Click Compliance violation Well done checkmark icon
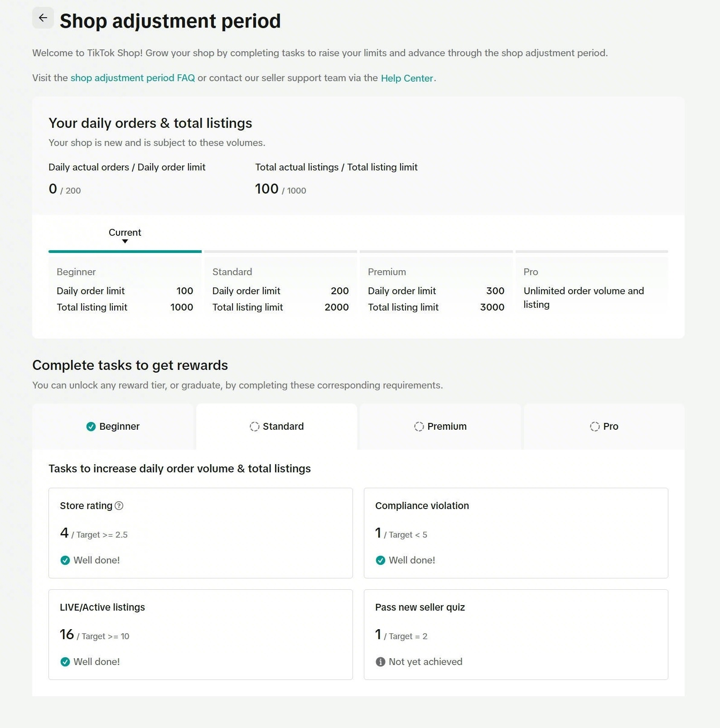 [381, 560]
